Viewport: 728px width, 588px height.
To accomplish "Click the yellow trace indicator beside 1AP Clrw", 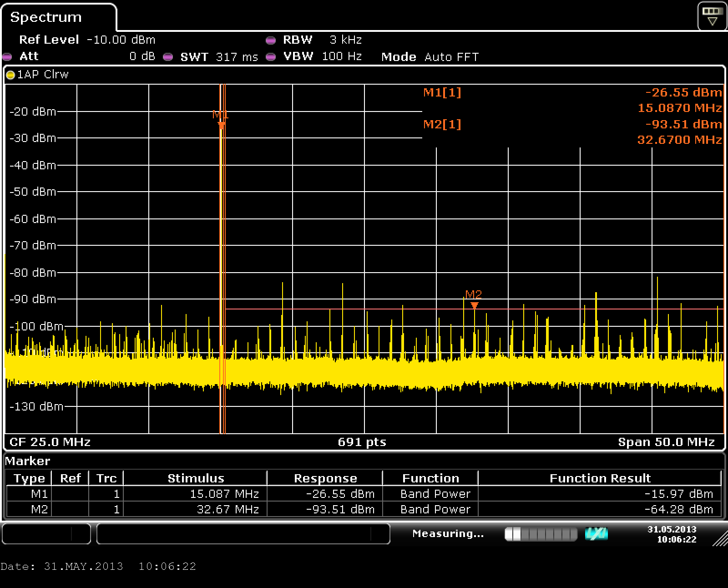I will 10,75.
